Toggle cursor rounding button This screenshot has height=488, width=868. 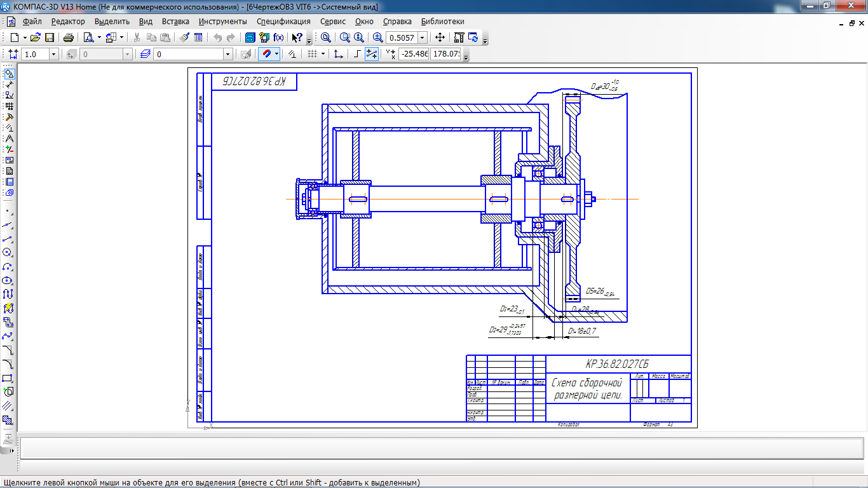click(x=372, y=54)
